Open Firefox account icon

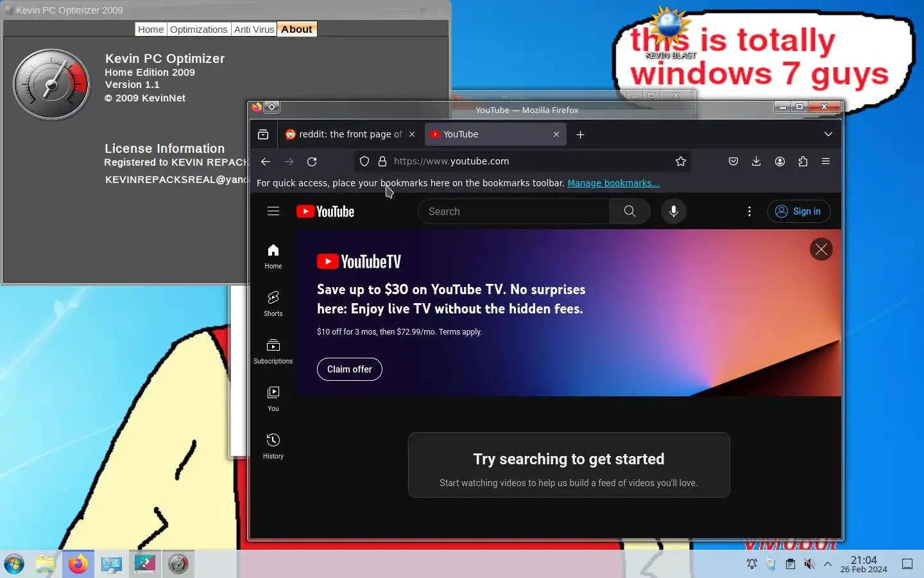[780, 161]
